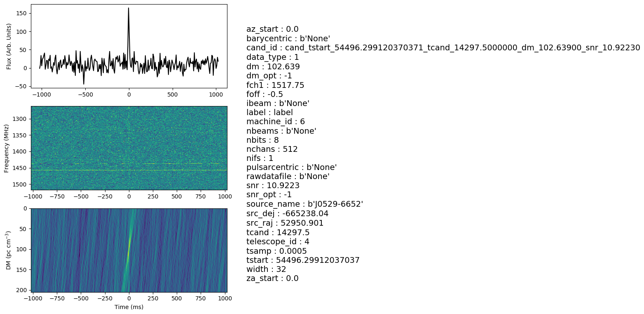Click the 'nchans : 512' line

click(x=272, y=149)
